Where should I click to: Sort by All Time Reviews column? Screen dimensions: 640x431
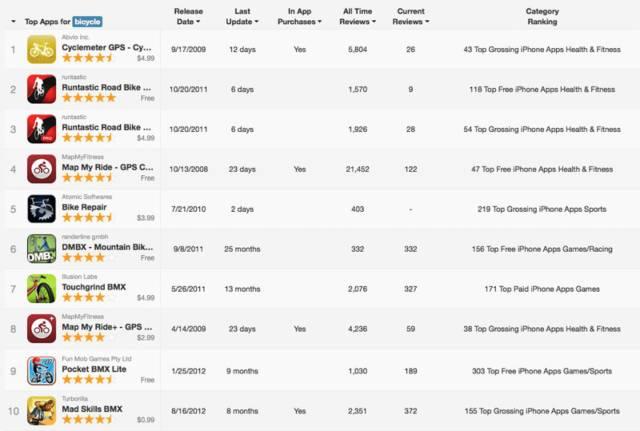[x=357, y=15]
